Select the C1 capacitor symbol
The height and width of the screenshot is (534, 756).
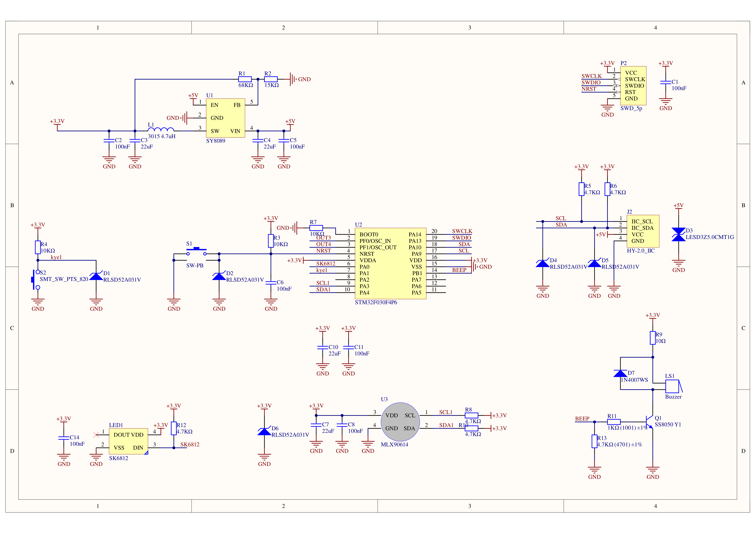click(x=666, y=82)
